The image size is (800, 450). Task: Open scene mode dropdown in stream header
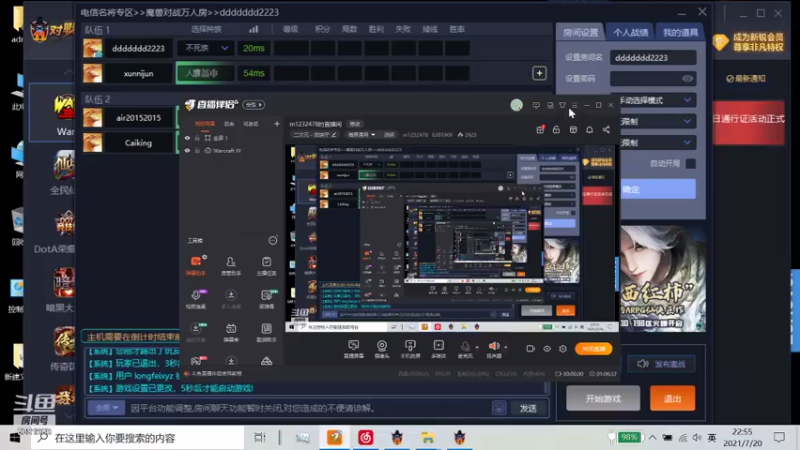(361, 135)
